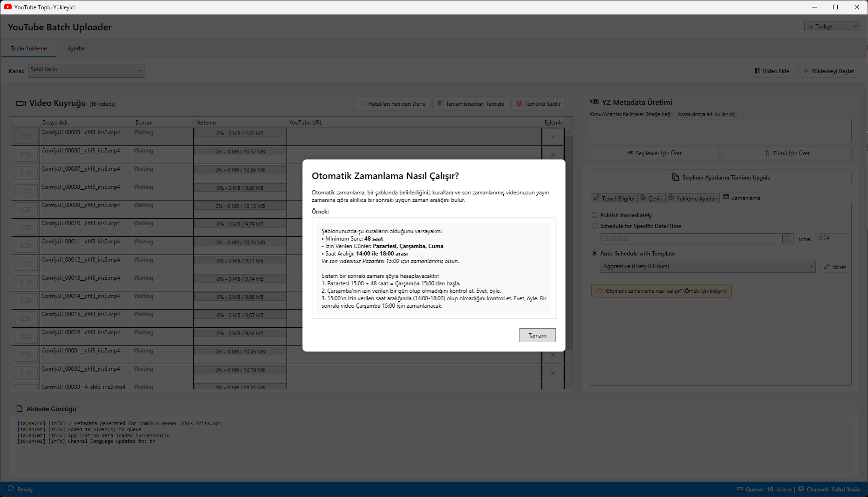868x497 pixels.
Task: Choose Auto-Schedule with Template radio button
Action: 595,253
